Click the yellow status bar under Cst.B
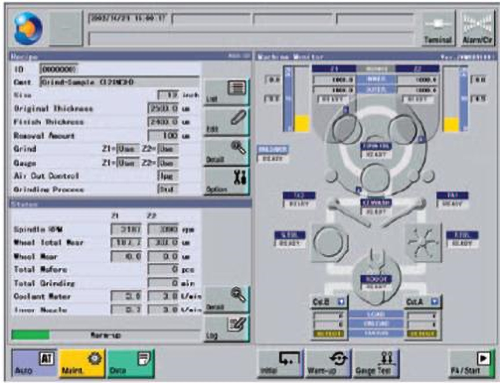 328,334
